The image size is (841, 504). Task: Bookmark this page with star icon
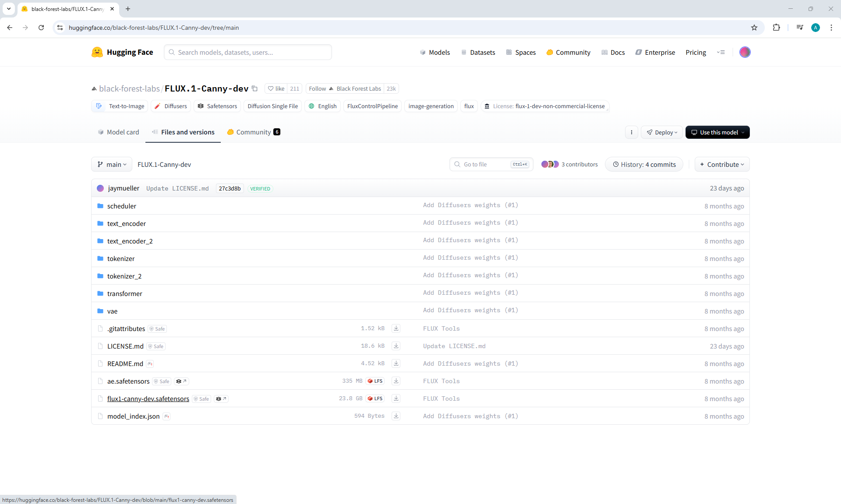click(754, 28)
